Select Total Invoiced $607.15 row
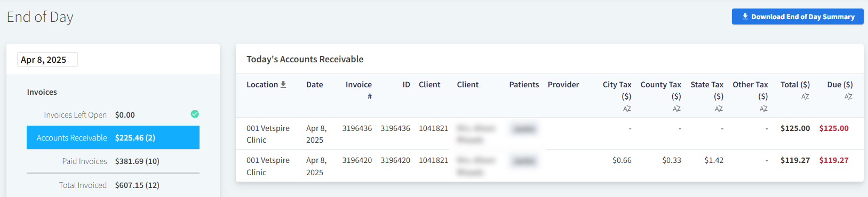 point(113,185)
